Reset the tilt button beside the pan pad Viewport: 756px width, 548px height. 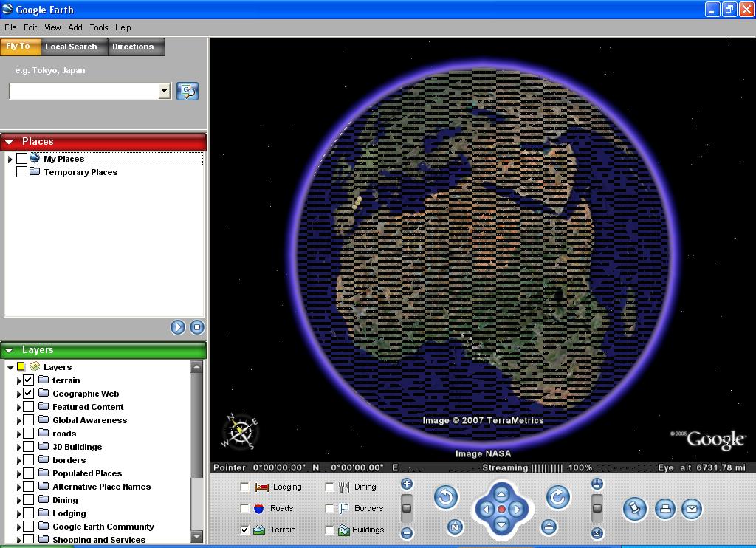click(x=549, y=527)
